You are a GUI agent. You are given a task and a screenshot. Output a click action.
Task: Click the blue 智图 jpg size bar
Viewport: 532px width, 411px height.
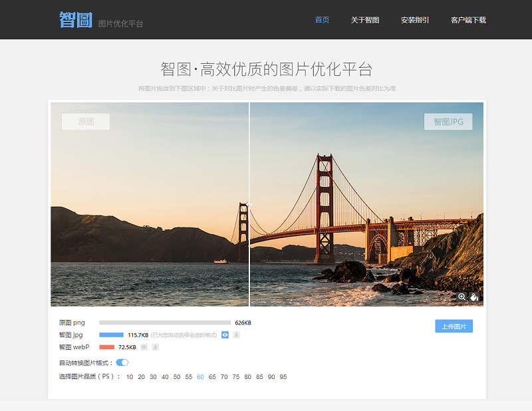click(x=111, y=335)
